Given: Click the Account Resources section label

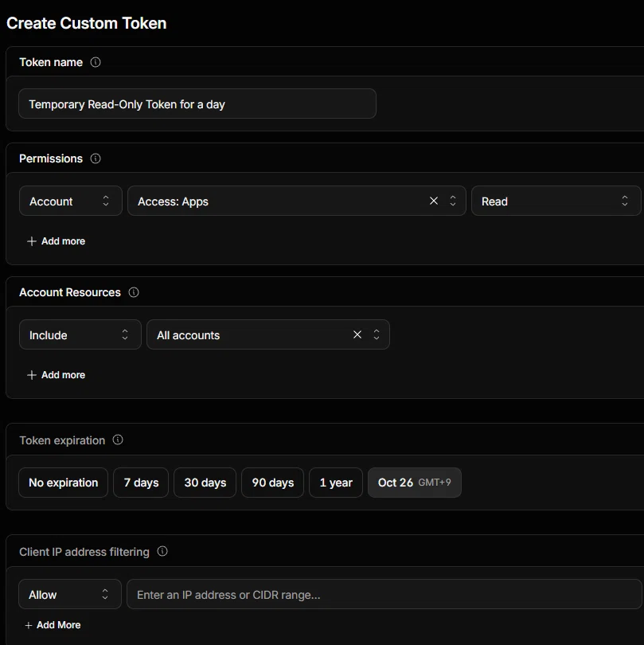Looking at the screenshot, I should (70, 292).
